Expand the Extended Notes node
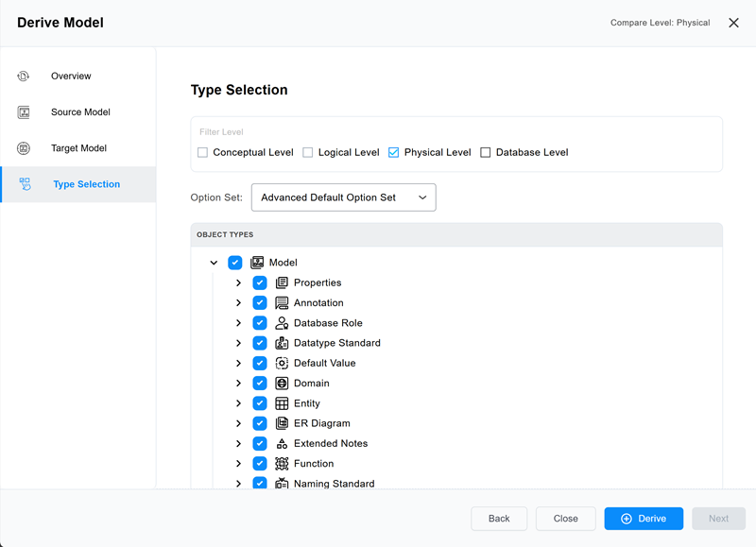 click(x=239, y=443)
